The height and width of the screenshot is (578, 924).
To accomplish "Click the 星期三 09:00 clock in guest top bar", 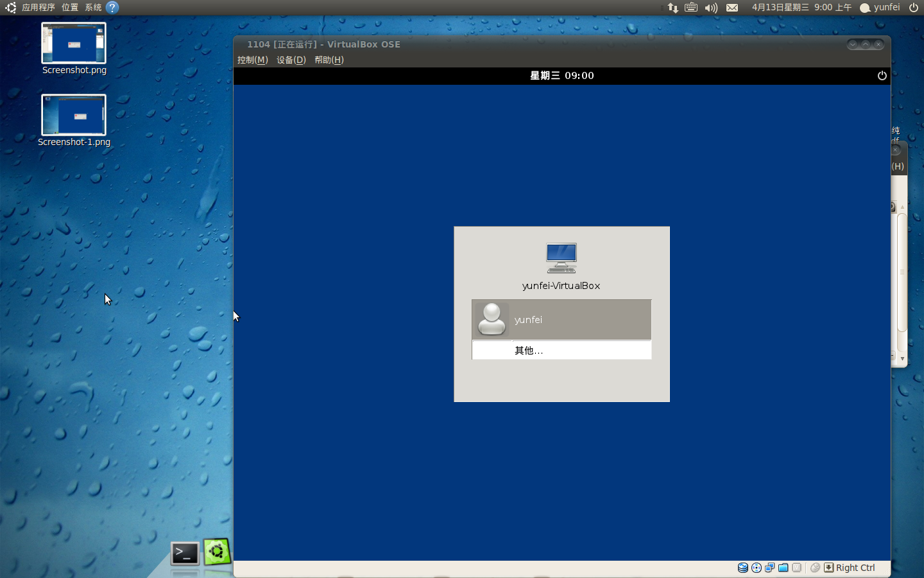I will coord(562,76).
